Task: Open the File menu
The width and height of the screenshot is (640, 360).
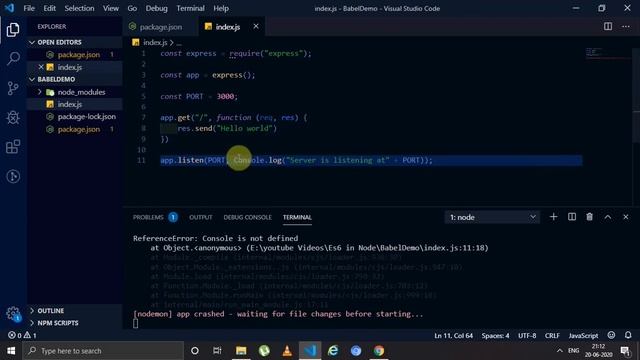Action: 29,8
